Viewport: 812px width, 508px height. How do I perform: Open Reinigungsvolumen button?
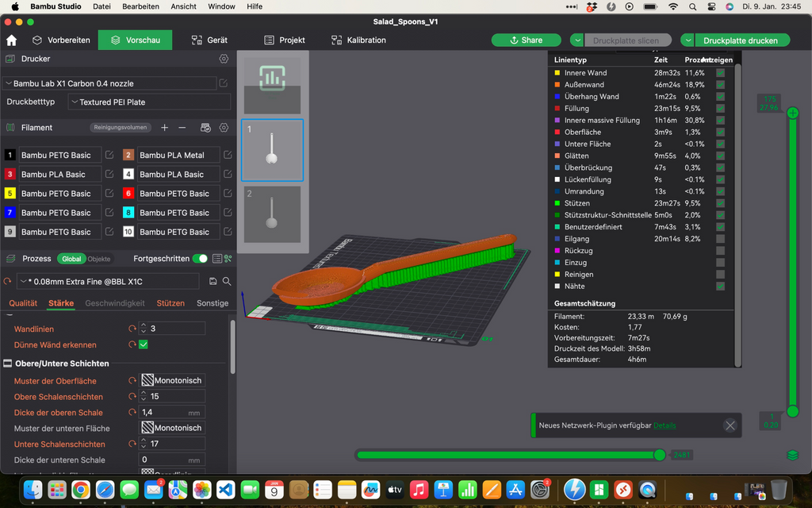coord(121,128)
